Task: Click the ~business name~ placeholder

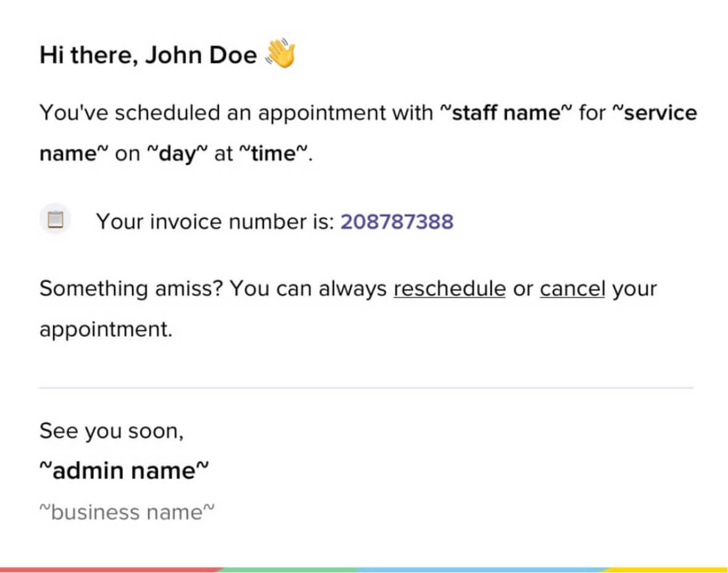Action: point(127,512)
